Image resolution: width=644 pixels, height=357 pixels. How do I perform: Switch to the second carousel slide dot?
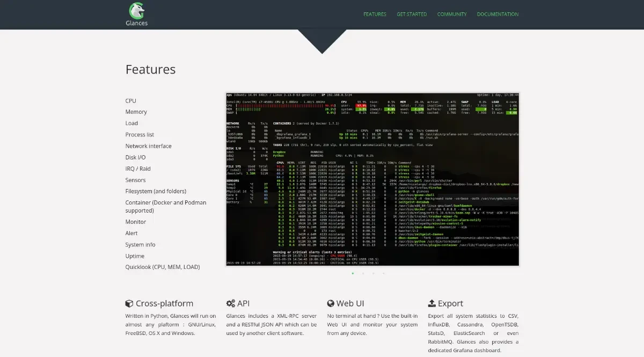pyautogui.click(x=363, y=273)
